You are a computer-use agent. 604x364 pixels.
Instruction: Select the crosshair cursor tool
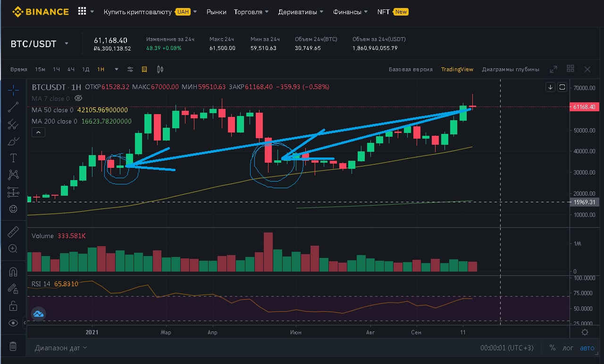13,89
